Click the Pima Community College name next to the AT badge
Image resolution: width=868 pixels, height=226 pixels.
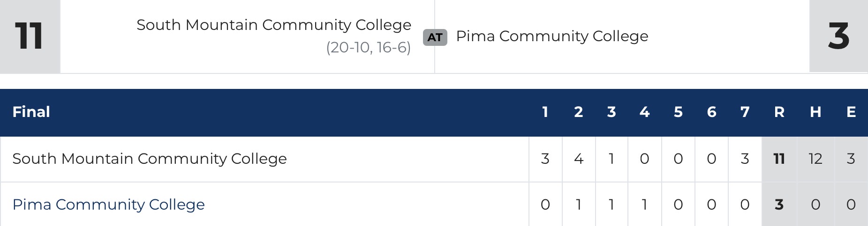552,36
